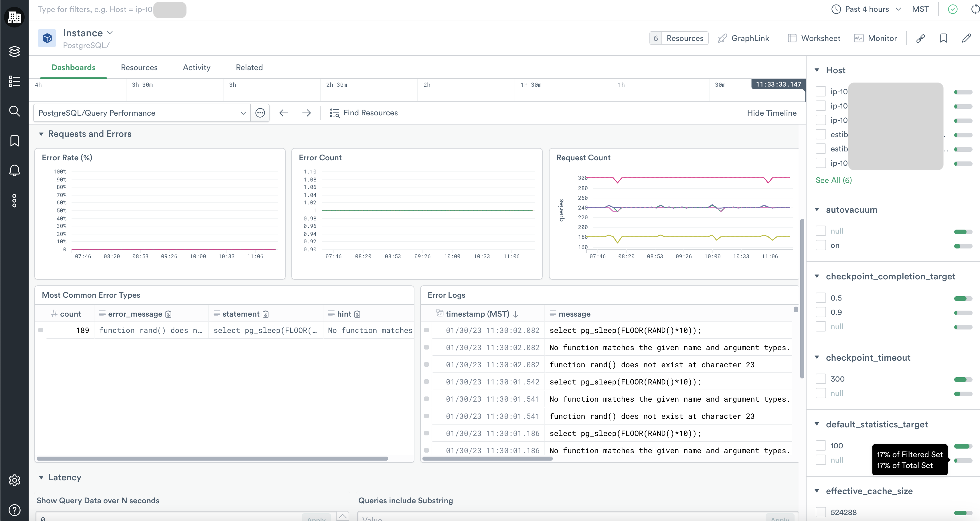Switch to the Activity tab

[196, 67]
